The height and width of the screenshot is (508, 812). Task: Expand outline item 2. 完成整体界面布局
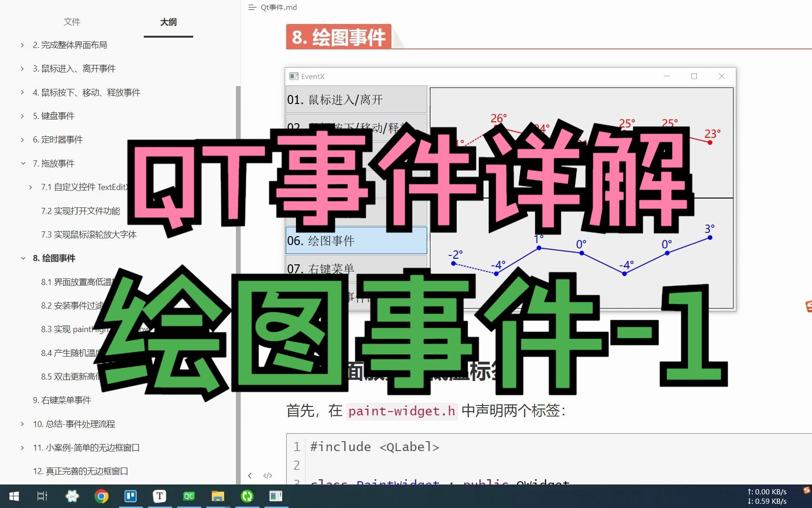pyautogui.click(x=22, y=45)
